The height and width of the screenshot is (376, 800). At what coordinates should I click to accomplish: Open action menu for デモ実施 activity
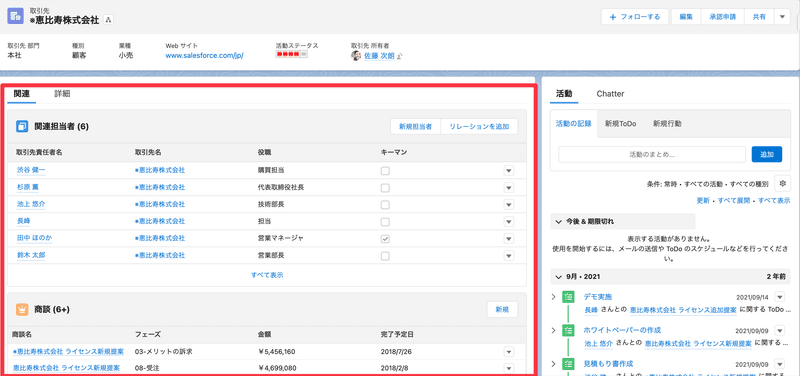coord(779,297)
